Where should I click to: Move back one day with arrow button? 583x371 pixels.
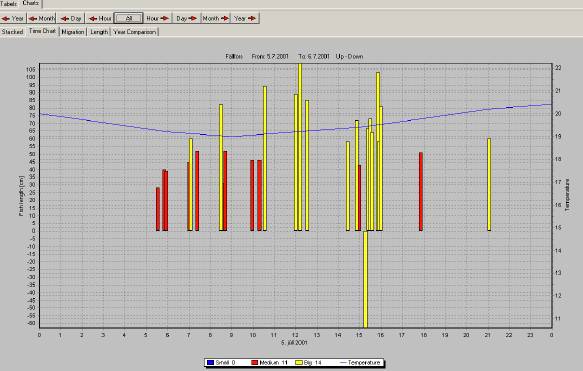click(x=71, y=18)
